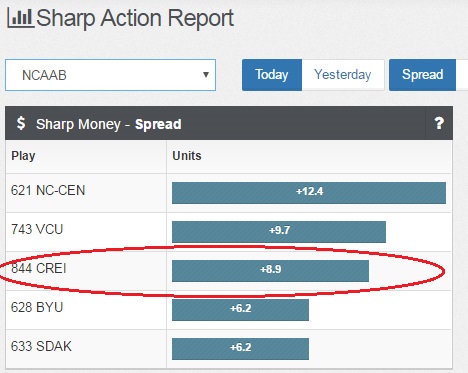Click the +8.9 units bar for CREI
Screen dimensions: 468x373
(270, 271)
